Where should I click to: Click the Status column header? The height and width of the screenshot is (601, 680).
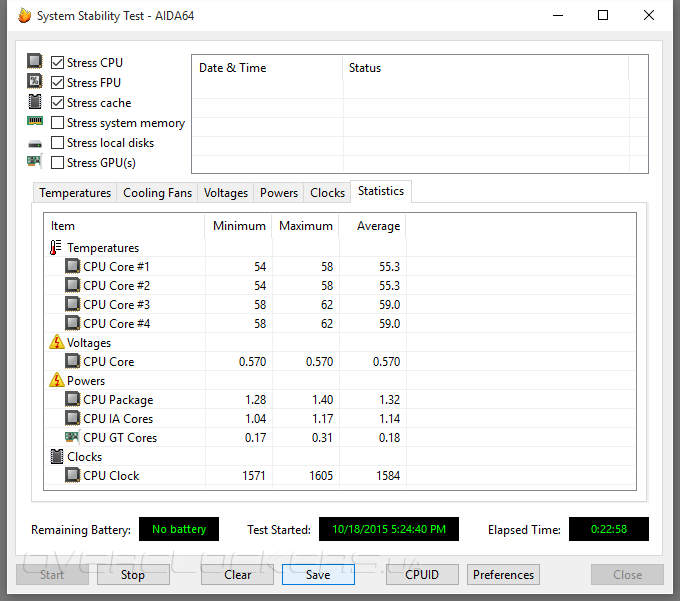[x=485, y=68]
